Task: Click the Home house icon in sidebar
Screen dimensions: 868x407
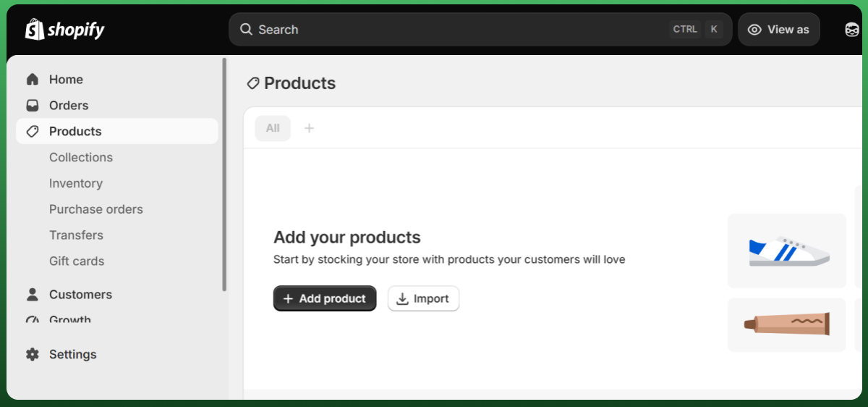Action: [32, 79]
